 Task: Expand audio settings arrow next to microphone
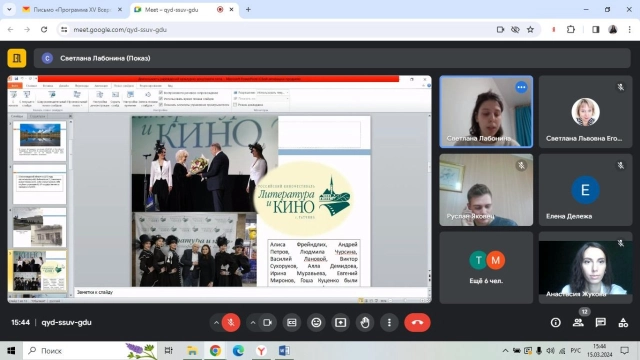tap(216, 322)
